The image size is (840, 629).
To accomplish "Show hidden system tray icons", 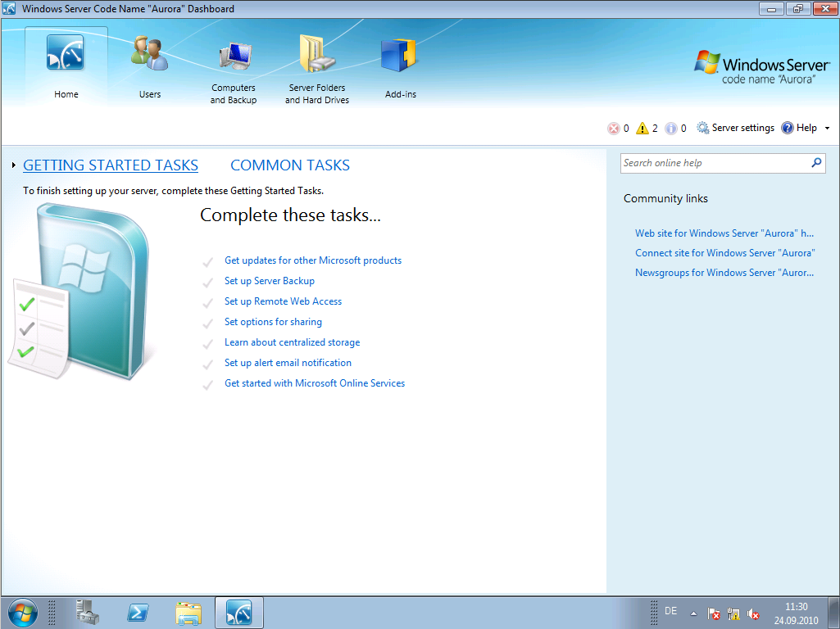I will pyautogui.click(x=693, y=613).
